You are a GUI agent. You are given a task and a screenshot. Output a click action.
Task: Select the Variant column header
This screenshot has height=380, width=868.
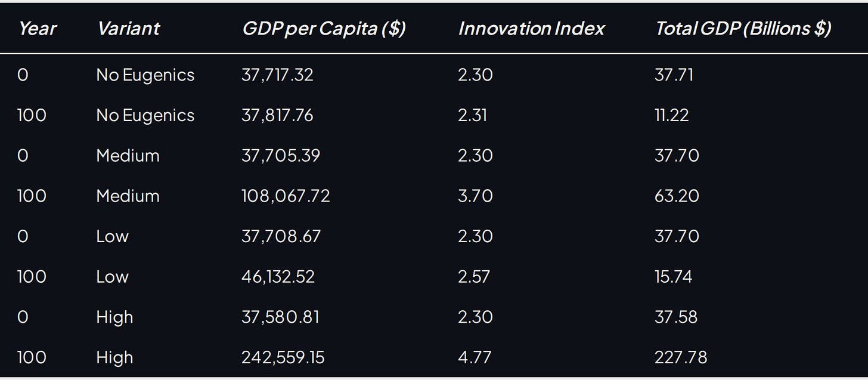[128, 28]
